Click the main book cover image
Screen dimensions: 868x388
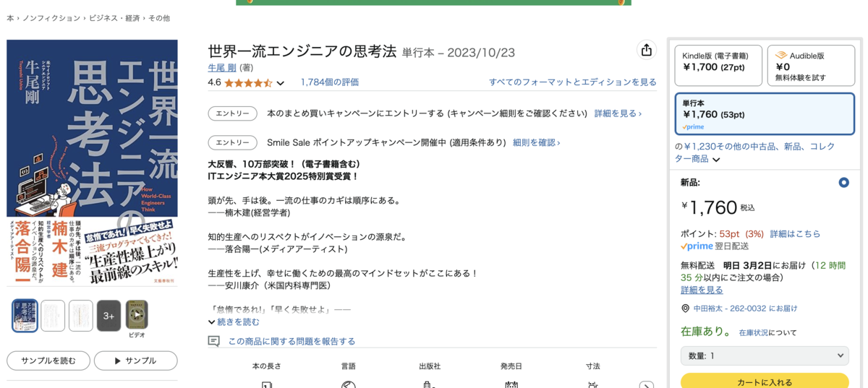(x=92, y=163)
